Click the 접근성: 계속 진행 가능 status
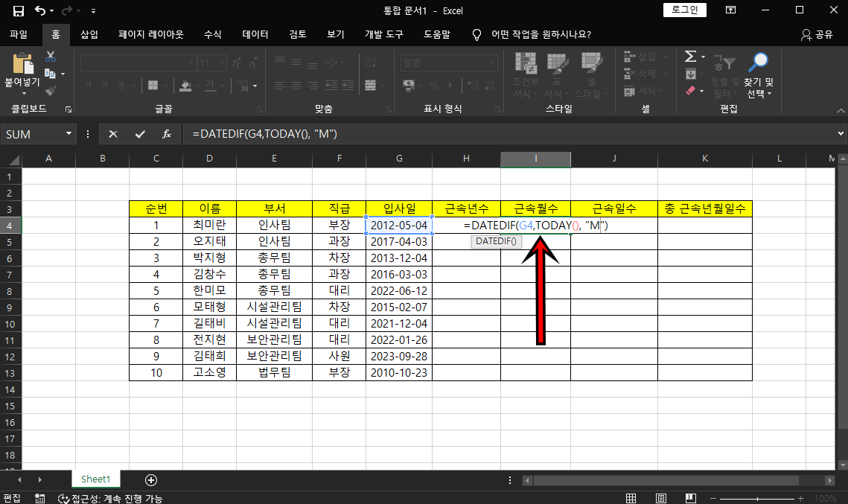 pyautogui.click(x=109, y=498)
